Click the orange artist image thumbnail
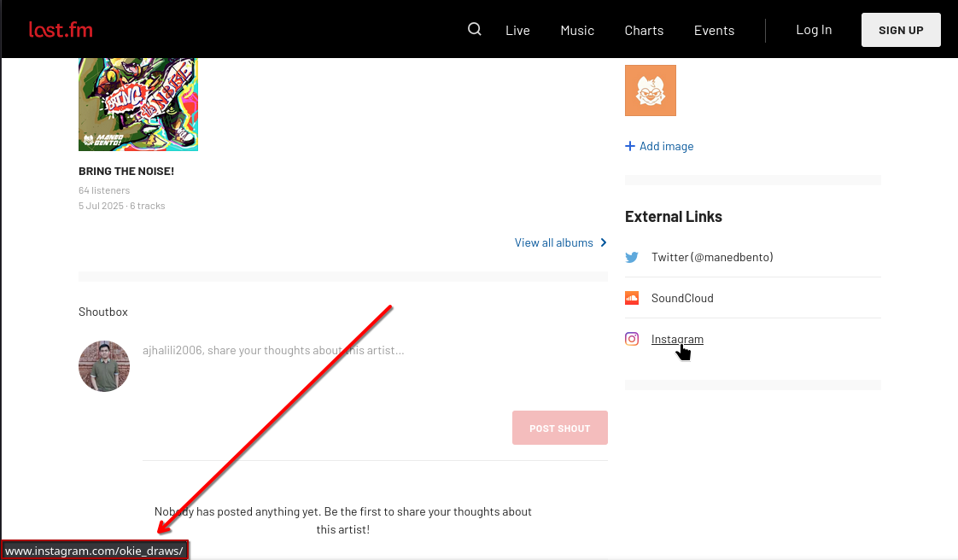Screen dimensions: 958x560 (651, 90)
